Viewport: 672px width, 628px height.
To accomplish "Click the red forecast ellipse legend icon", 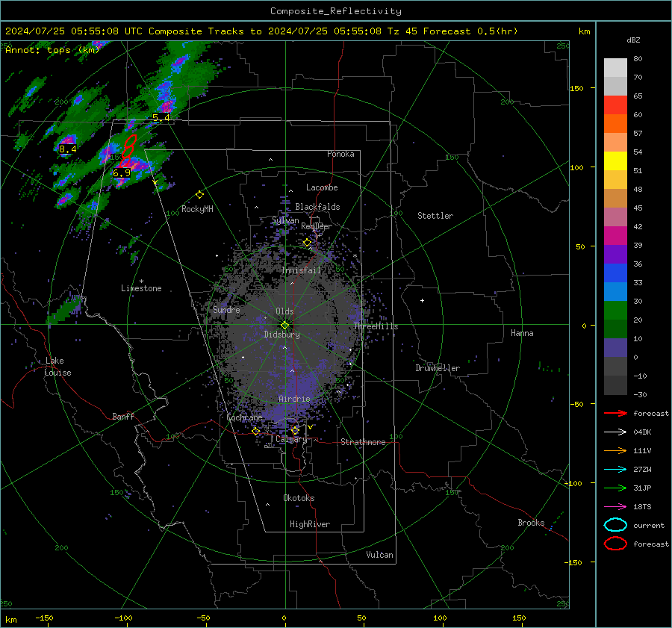I will [x=615, y=544].
